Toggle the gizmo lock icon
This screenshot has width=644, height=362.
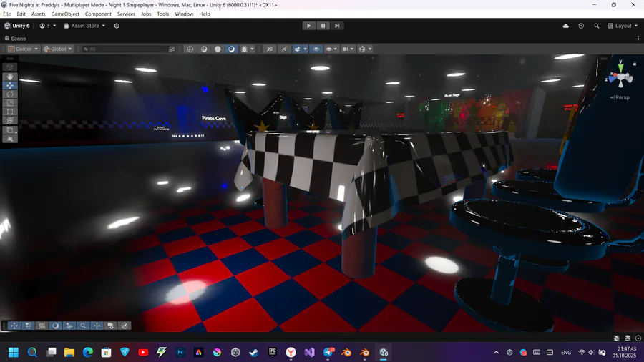point(634,64)
